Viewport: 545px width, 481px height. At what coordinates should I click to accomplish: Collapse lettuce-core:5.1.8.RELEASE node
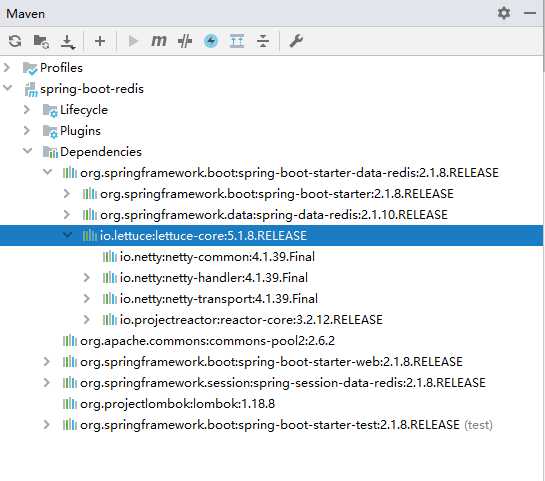coord(67,235)
